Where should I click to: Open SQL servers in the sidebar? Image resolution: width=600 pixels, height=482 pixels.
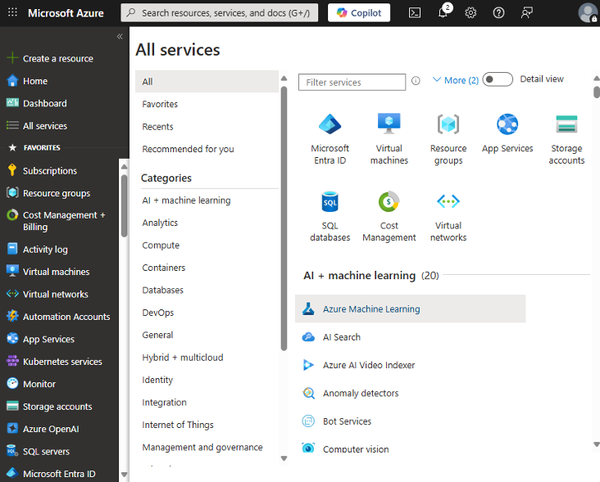[x=46, y=451]
